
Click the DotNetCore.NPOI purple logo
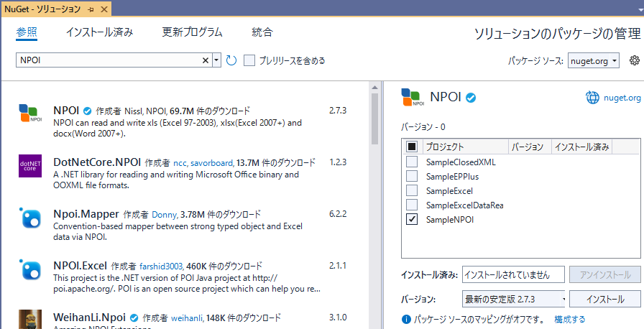30,166
